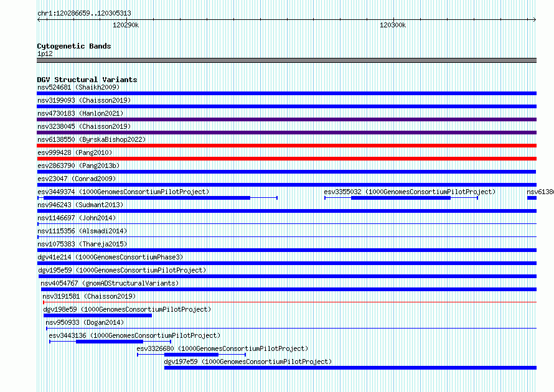554x392 pixels.
Task: Open nsv3191581 (Chaisson2019) label
Action: [x=89, y=296]
